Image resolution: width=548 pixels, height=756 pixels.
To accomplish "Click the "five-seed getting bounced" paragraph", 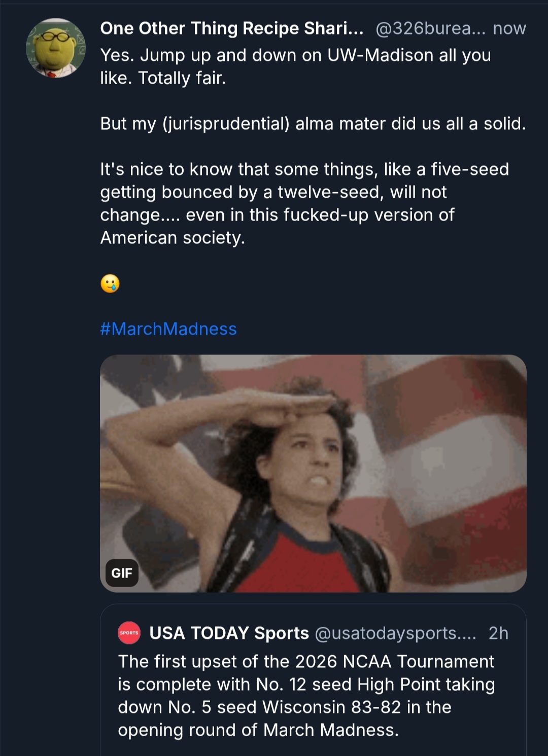I will [304, 192].
